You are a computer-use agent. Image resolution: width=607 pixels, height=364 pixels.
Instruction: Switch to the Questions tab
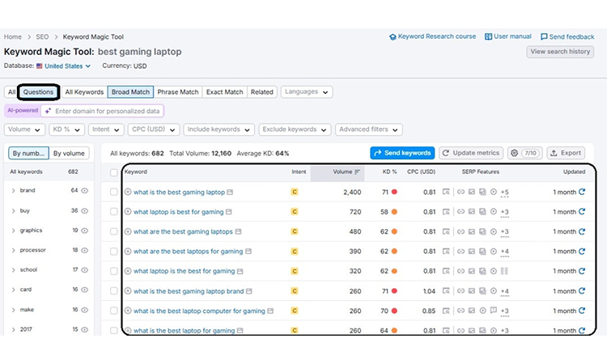pyautogui.click(x=39, y=92)
